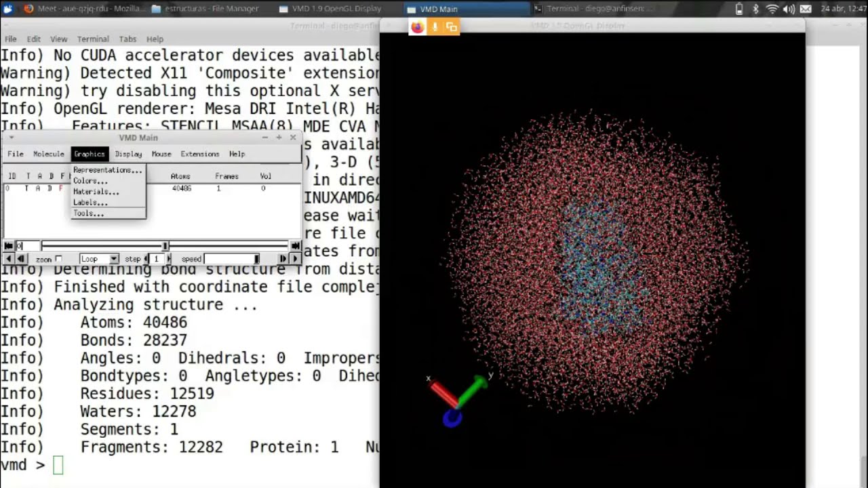Open the terminal's View menu
This screenshot has height=488, width=868.
click(x=58, y=39)
